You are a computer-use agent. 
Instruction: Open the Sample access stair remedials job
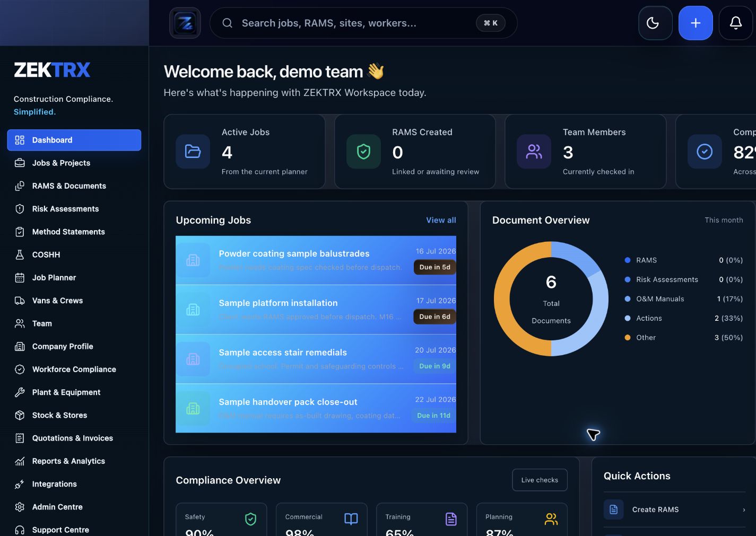pos(316,359)
